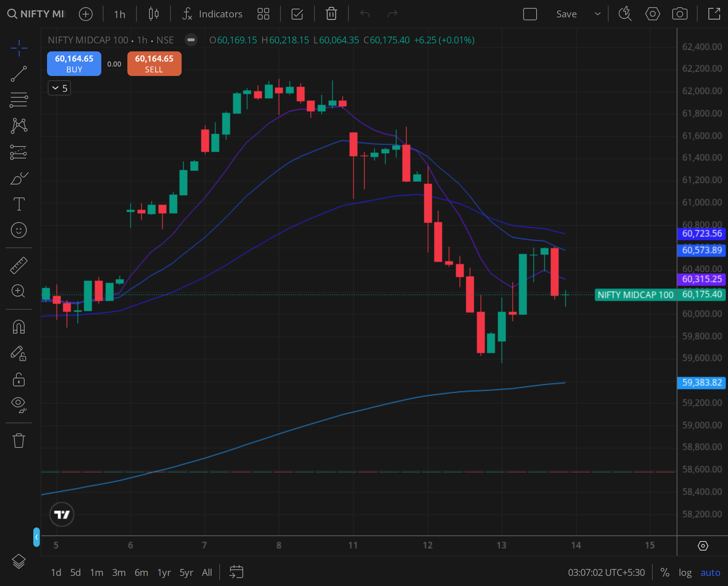Open the Indicators dialog
This screenshot has width=728, height=586.
[212, 14]
